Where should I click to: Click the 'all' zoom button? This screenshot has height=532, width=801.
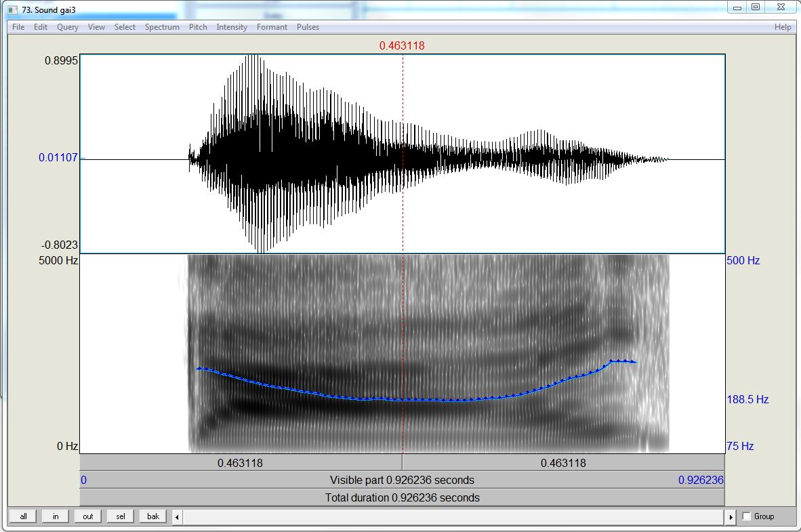(x=23, y=516)
